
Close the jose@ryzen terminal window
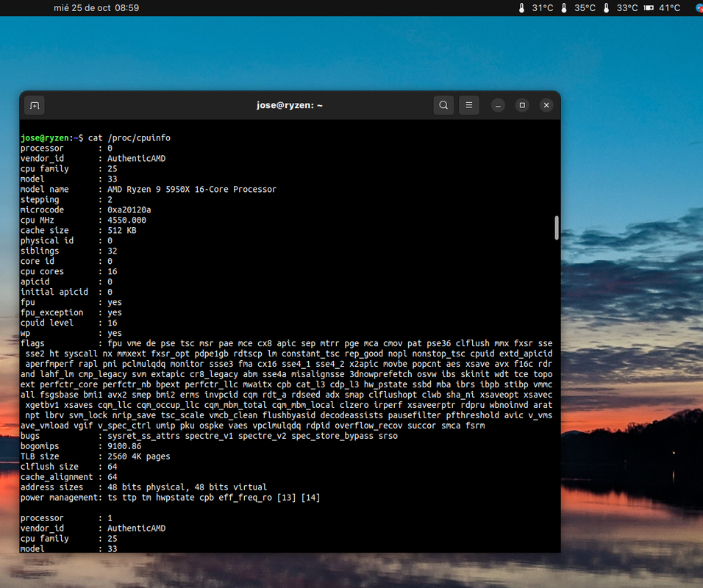pos(546,105)
